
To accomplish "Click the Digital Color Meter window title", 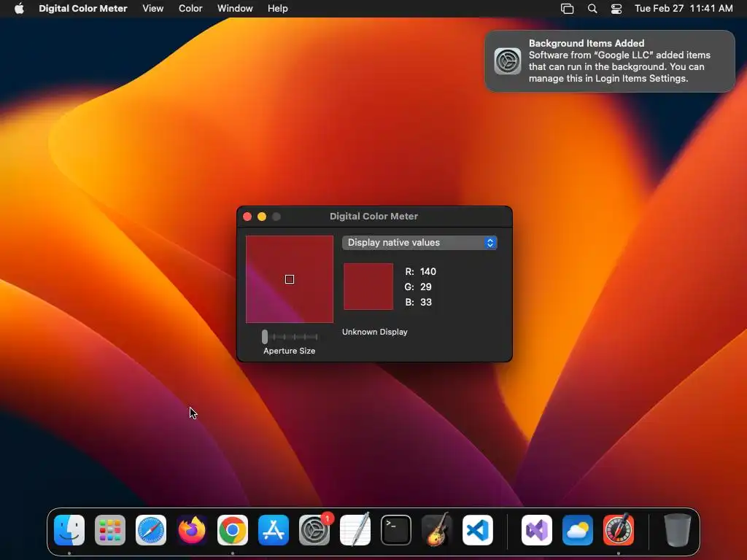I will click(374, 216).
